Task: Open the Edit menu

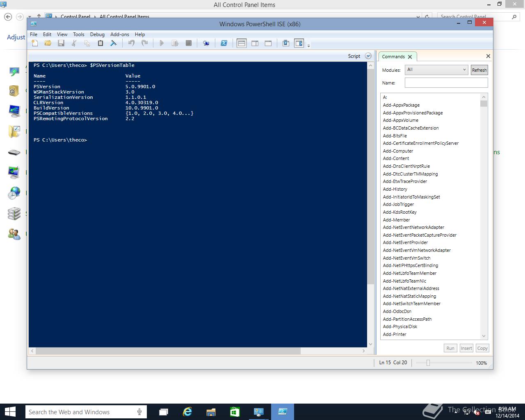Action: (47, 34)
